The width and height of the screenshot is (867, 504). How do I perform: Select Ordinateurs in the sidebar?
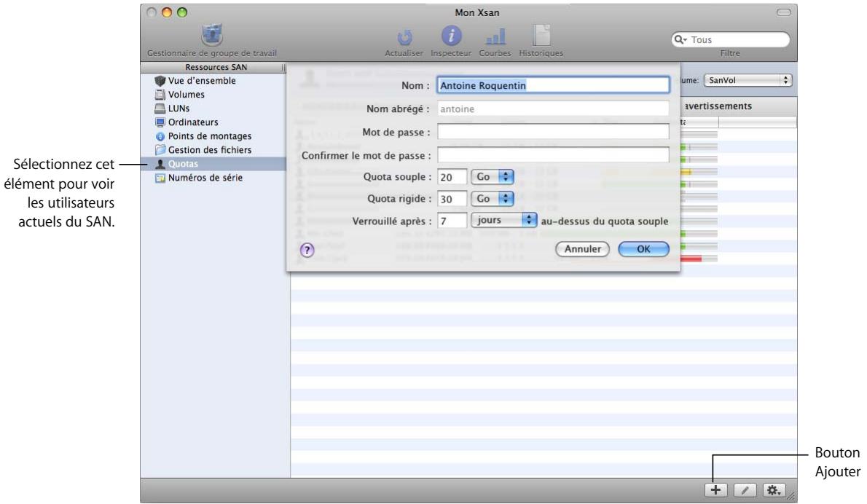point(193,122)
